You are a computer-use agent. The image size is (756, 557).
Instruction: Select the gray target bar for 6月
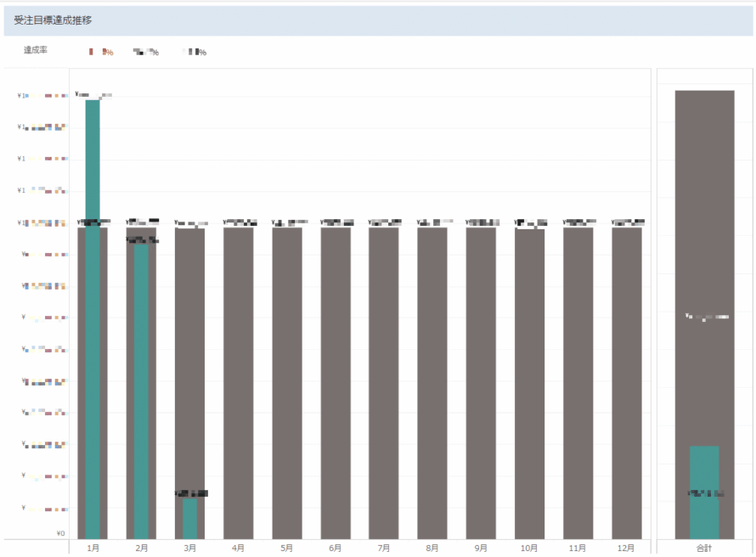pyautogui.click(x=336, y=382)
